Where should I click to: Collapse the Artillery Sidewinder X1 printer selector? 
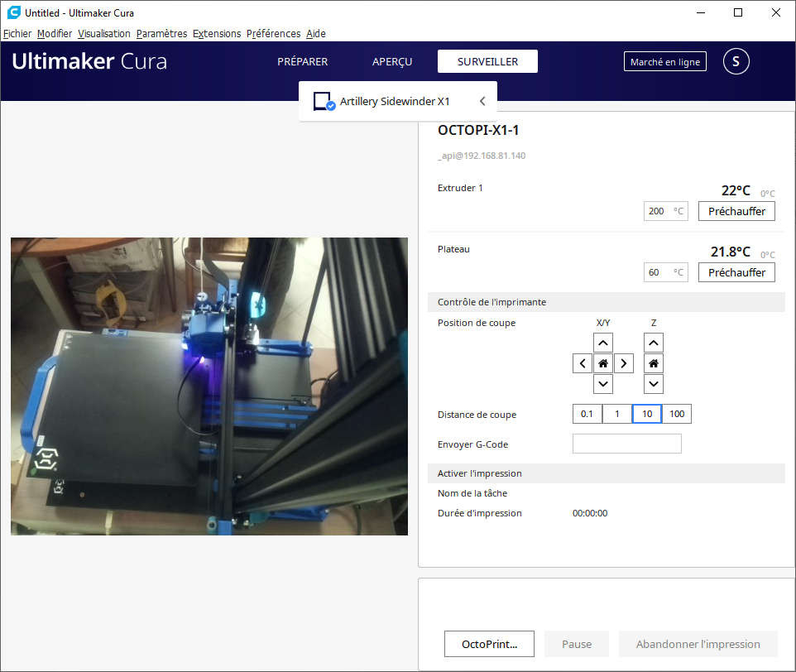tap(482, 101)
